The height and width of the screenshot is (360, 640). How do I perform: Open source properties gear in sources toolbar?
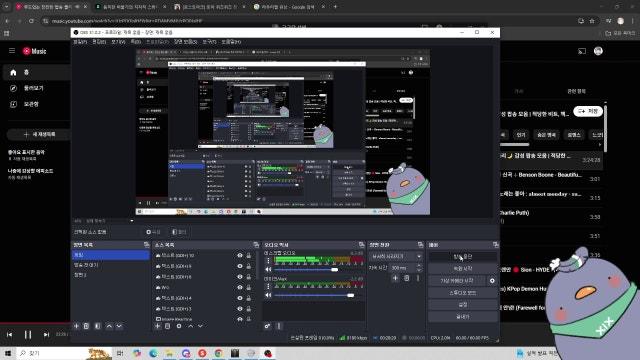[x=179, y=326]
